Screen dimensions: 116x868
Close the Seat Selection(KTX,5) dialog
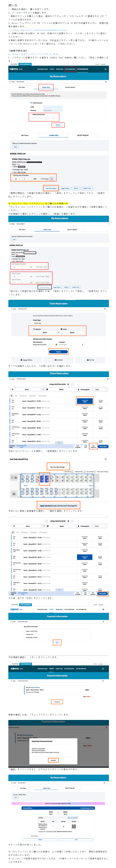pos(106,459)
